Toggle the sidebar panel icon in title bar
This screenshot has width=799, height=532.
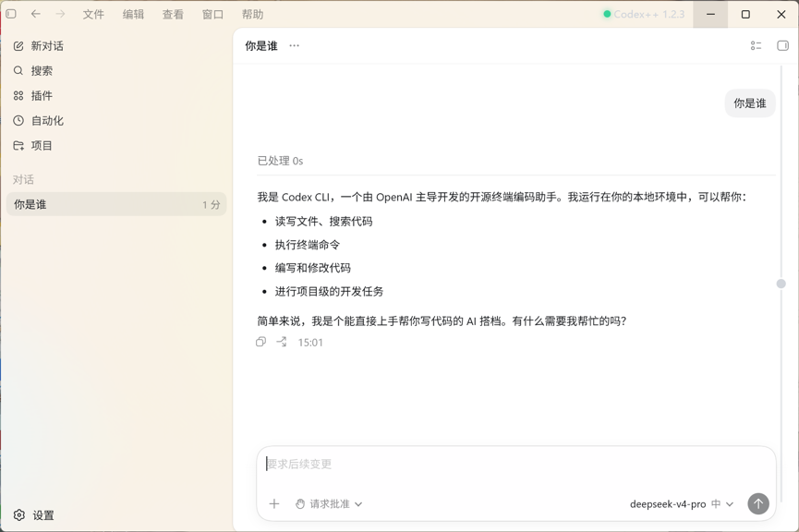[x=11, y=14]
